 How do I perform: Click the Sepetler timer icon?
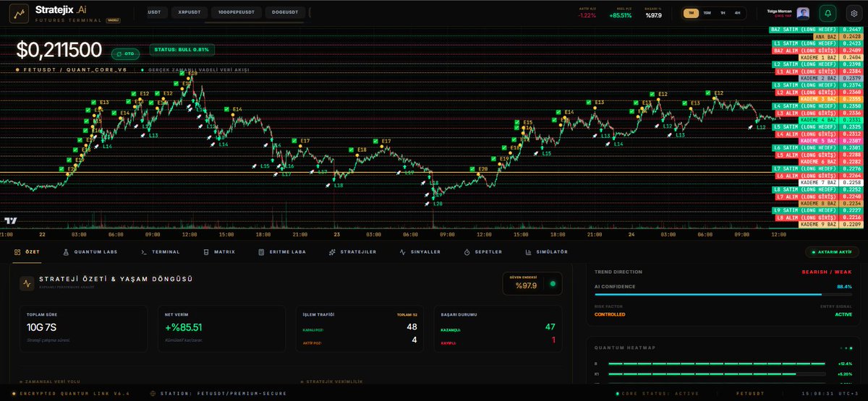click(x=467, y=252)
